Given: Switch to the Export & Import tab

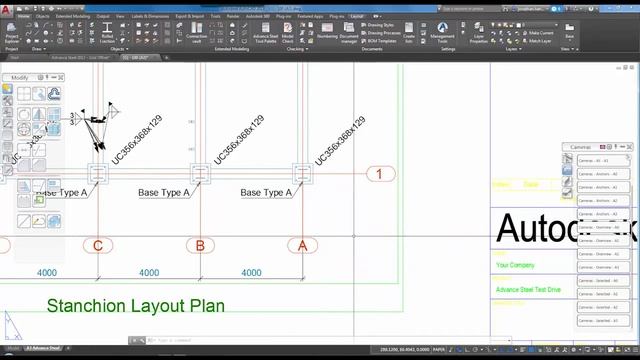Looking at the screenshot, I should (x=190, y=16).
